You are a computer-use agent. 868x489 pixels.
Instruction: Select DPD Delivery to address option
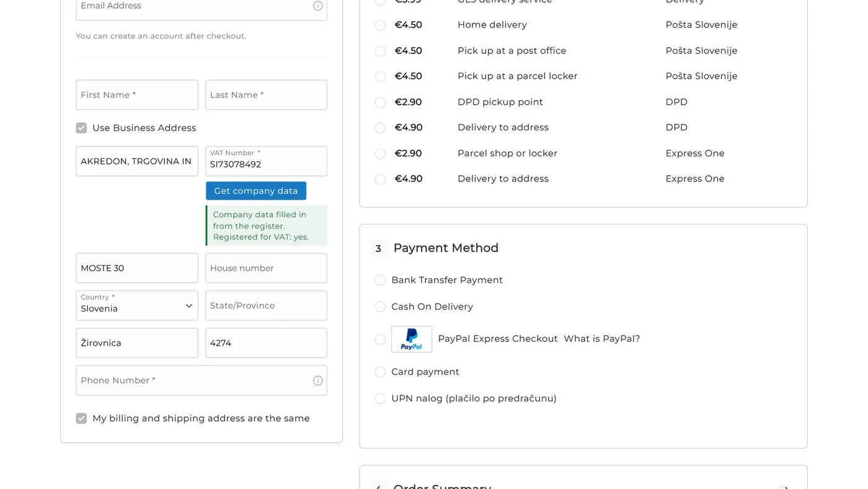381,128
